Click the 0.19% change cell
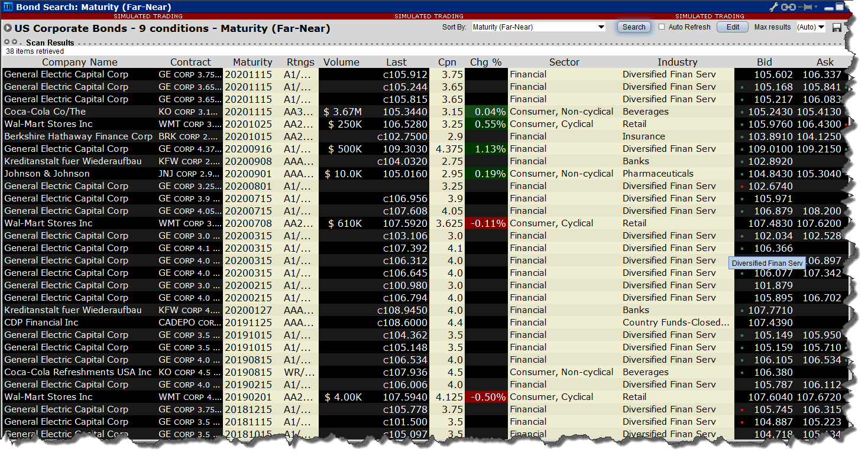This screenshot has height=459, width=868. [486, 174]
